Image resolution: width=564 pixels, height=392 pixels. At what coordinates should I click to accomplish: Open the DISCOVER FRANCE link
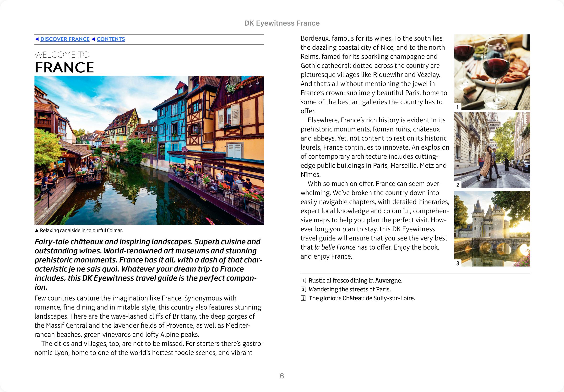point(65,39)
